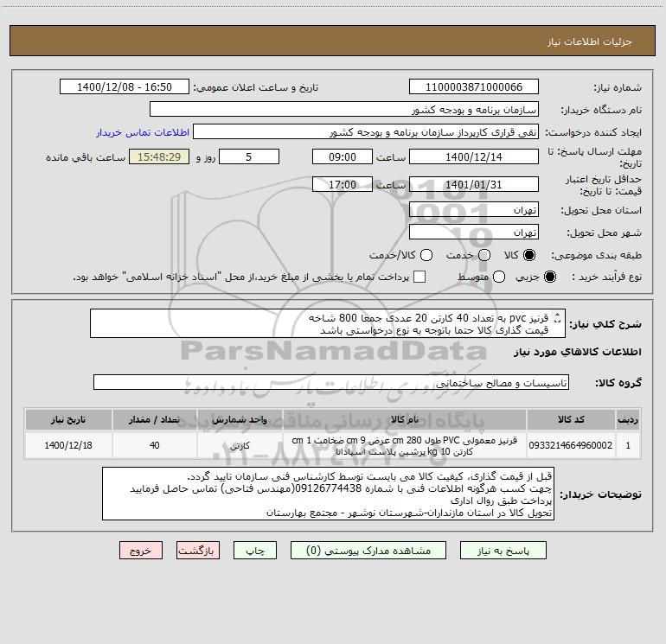
Task: Choose the جزیی purchase type radio
Action: tap(549, 277)
